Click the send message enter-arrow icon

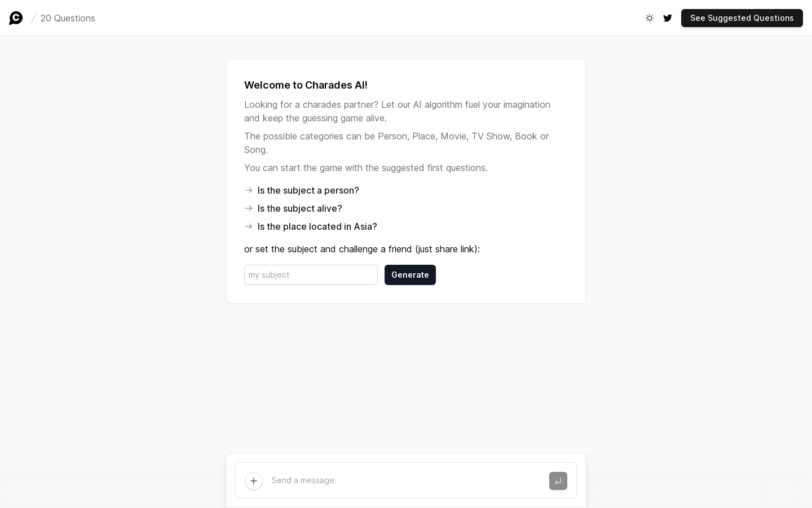click(x=558, y=481)
